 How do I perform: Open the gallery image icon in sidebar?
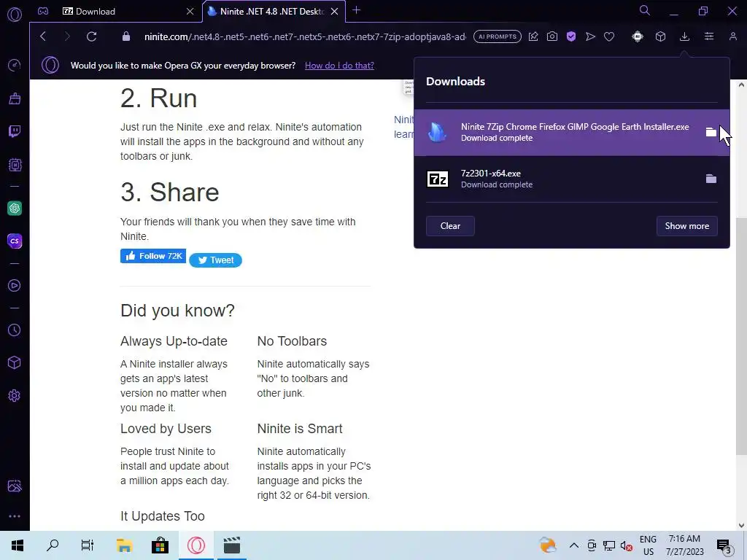(x=15, y=486)
